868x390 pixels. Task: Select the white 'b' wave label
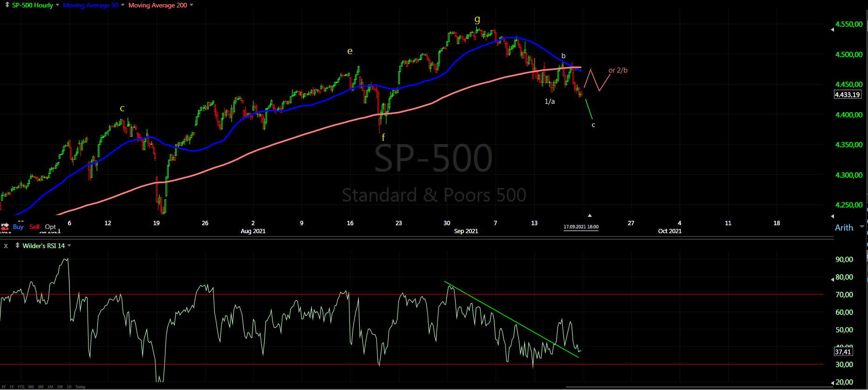tap(563, 56)
